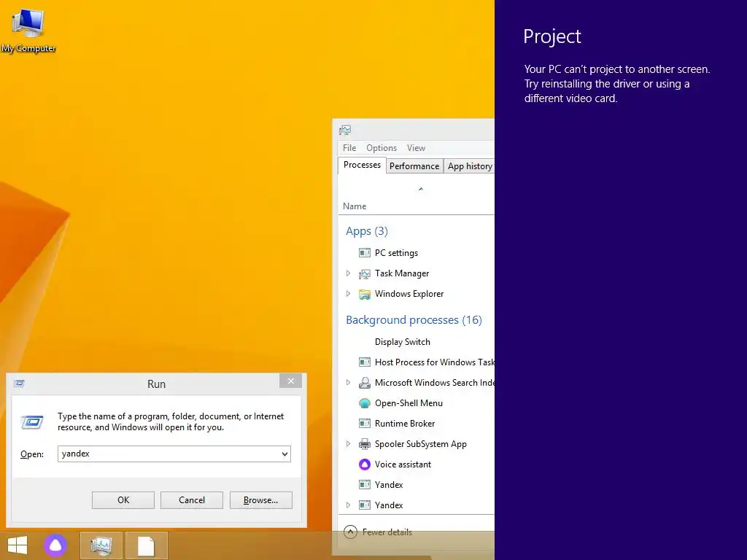Open the Options menu in Task Manager
This screenshot has width=747, height=560.
(x=381, y=148)
